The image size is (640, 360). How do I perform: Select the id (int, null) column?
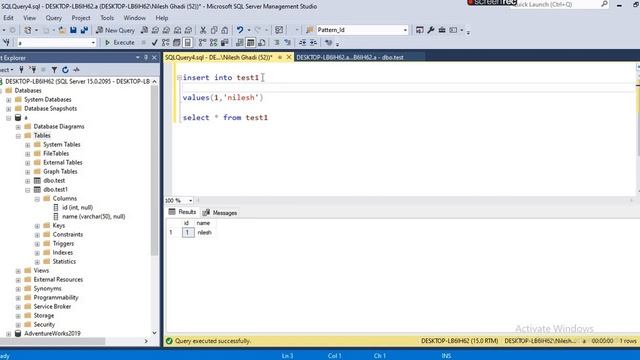tap(77, 208)
